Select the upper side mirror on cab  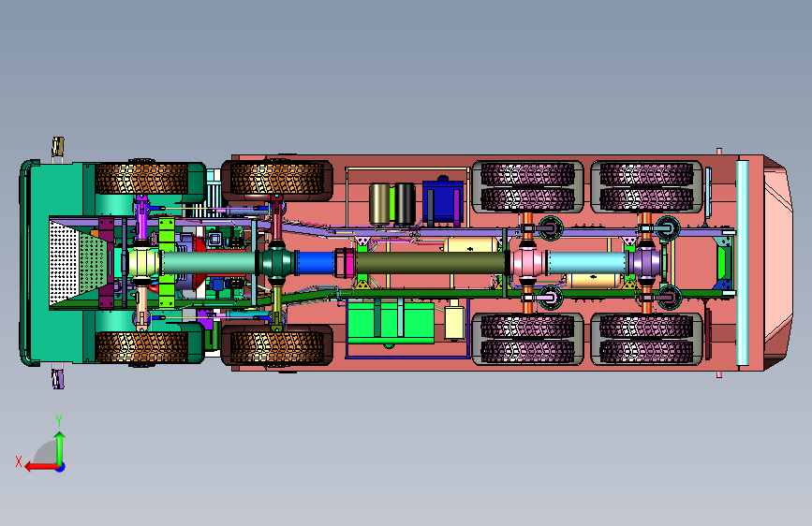click(58, 147)
